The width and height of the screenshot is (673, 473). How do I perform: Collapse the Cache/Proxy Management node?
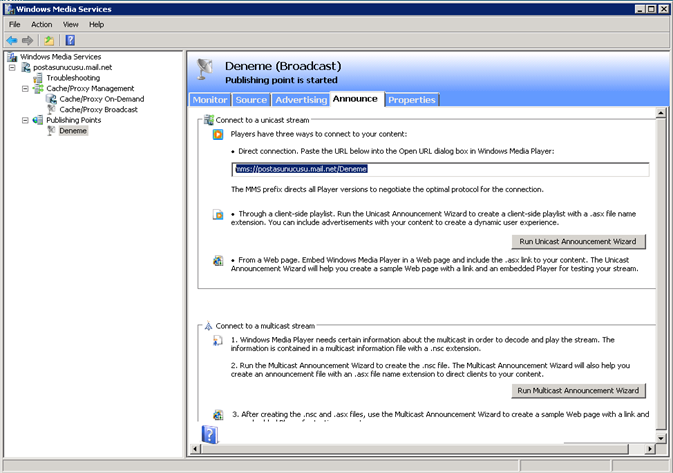click(24, 89)
